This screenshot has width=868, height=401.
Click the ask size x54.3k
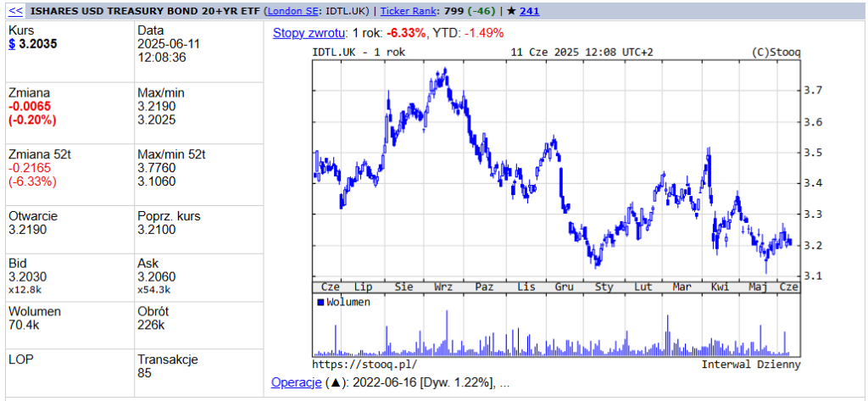154,289
